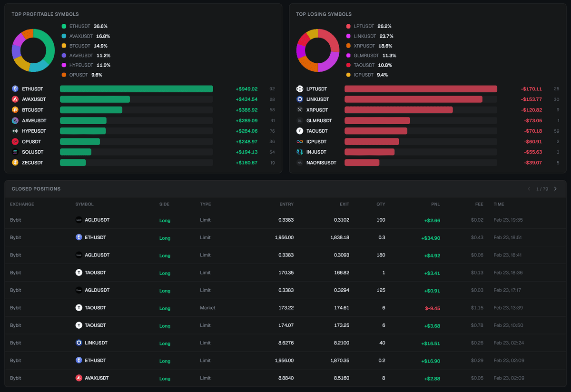
Task: Go to next page of closed positions
Action: 555,189
